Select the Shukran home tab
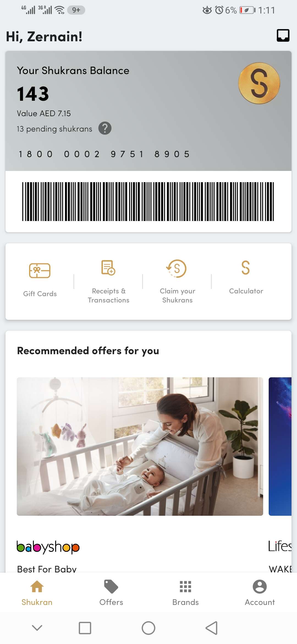Screen dimensions: 297x644 click(37, 593)
